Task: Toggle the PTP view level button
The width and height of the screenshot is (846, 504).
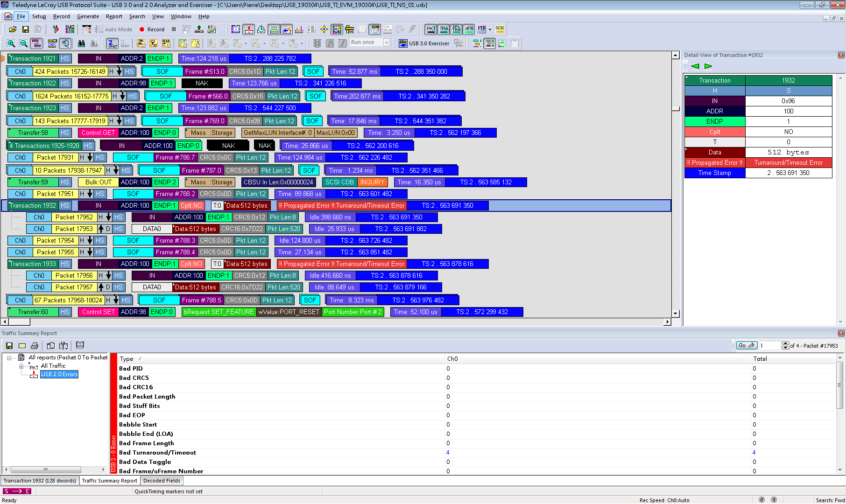Action: click(x=482, y=29)
